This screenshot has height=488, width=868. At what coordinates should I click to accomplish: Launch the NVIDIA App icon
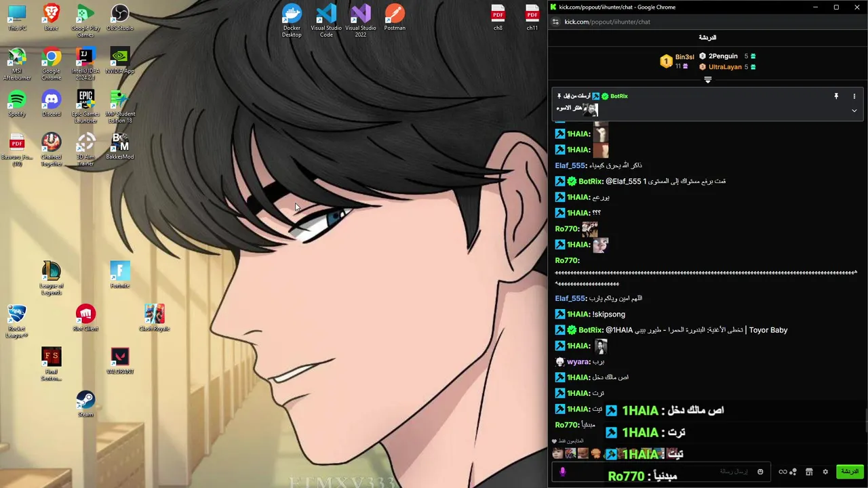coord(120,60)
